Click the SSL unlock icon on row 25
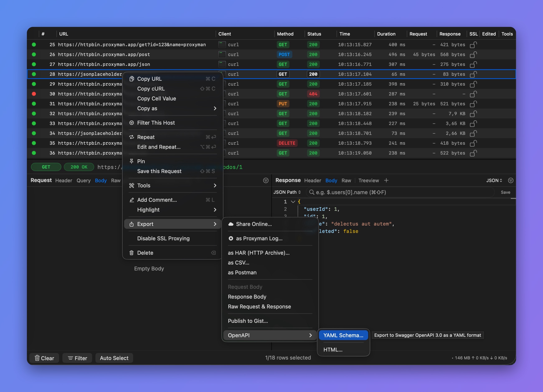The height and width of the screenshot is (392, 543). pyautogui.click(x=473, y=45)
